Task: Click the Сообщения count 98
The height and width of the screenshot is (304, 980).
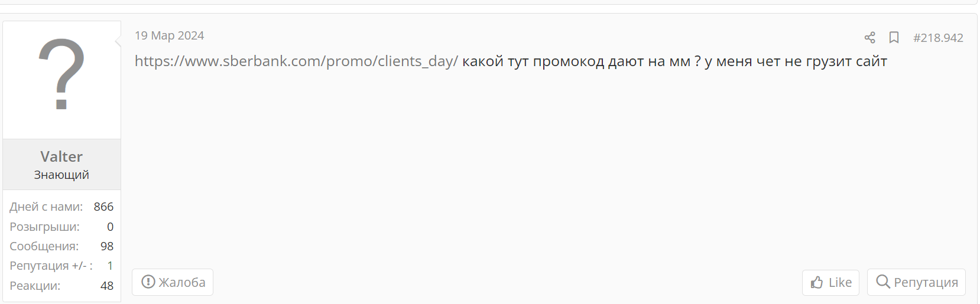Action: 107,246
